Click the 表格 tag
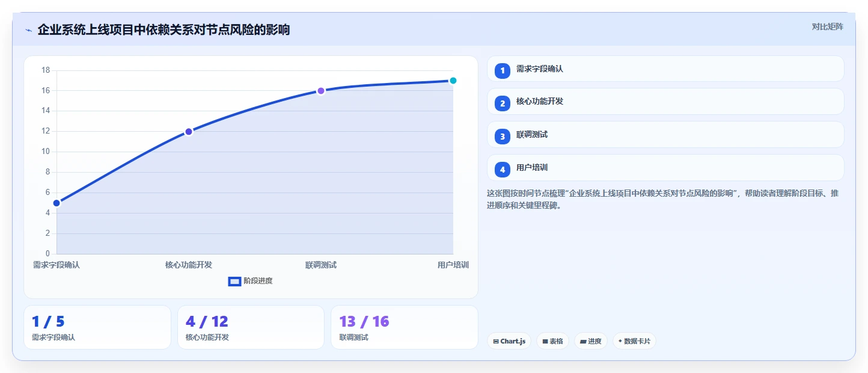 (553, 341)
